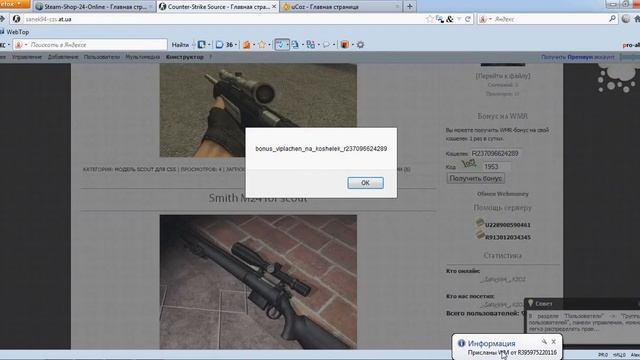Click the Получить Премиум аккаунт link
The image size is (640, 360).
(578, 57)
